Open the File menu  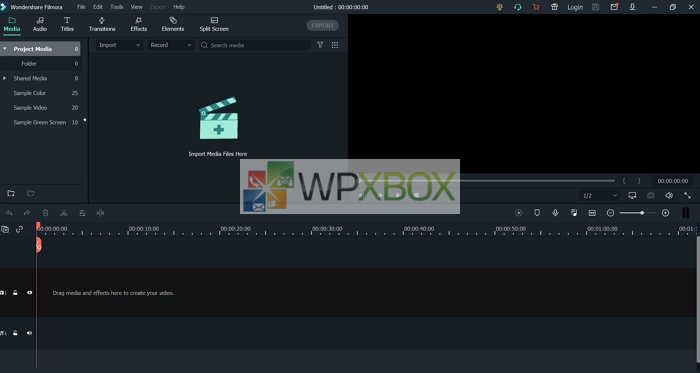coord(81,7)
